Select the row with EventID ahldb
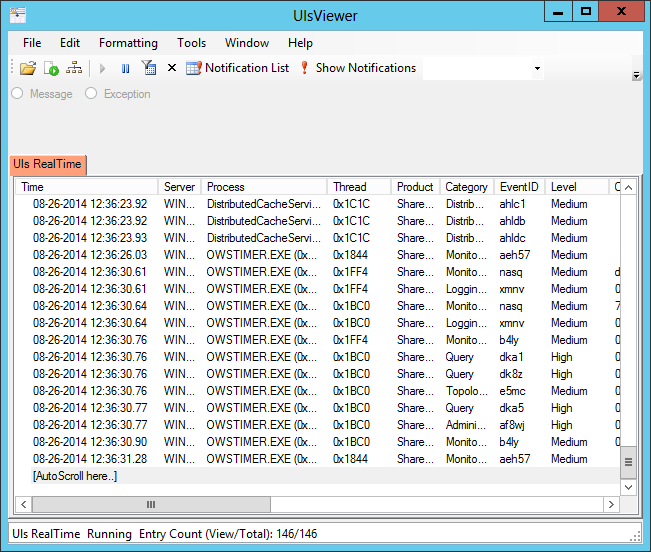Viewport: 651px width, 552px height. coord(318,221)
